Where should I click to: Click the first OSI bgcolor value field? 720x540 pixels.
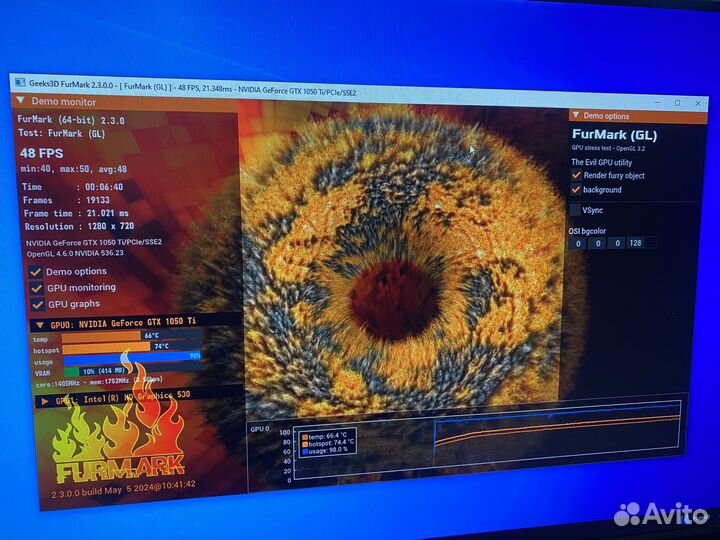(576, 243)
